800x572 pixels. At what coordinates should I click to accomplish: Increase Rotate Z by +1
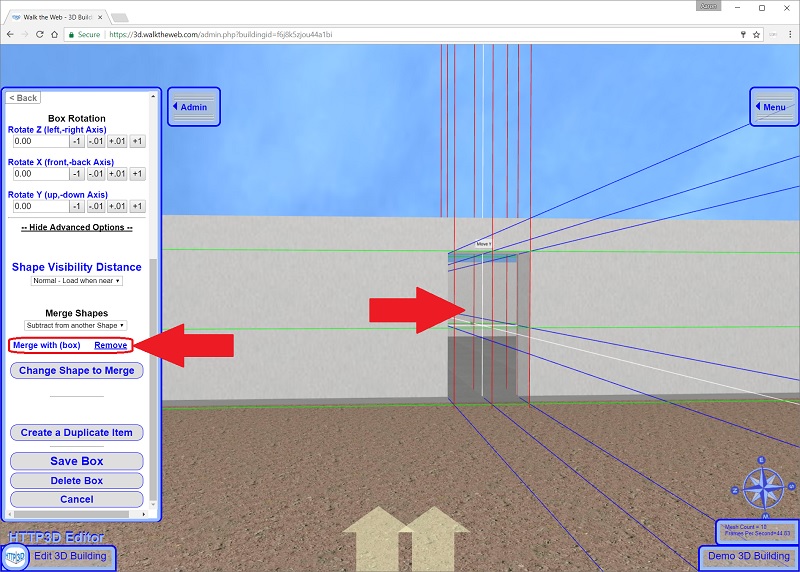[x=137, y=141]
